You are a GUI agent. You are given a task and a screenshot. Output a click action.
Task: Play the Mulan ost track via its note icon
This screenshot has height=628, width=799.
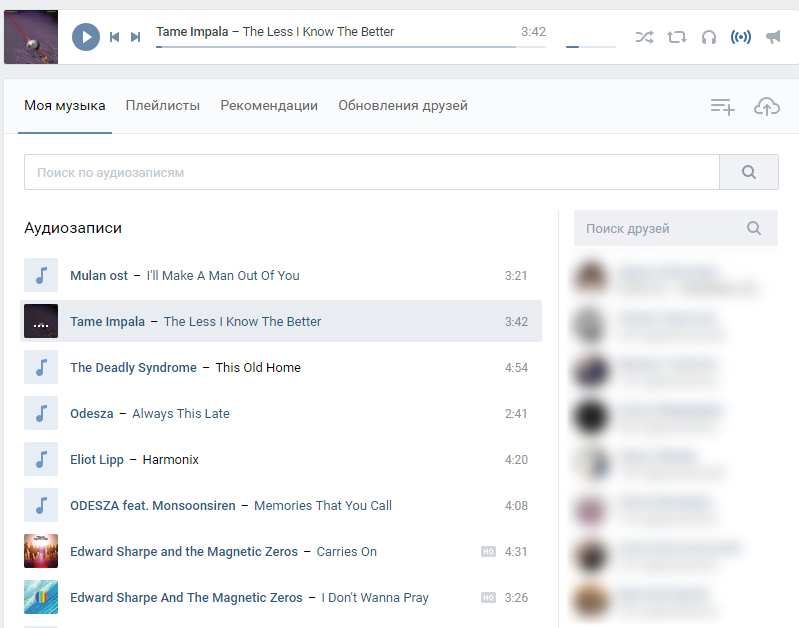click(41, 275)
